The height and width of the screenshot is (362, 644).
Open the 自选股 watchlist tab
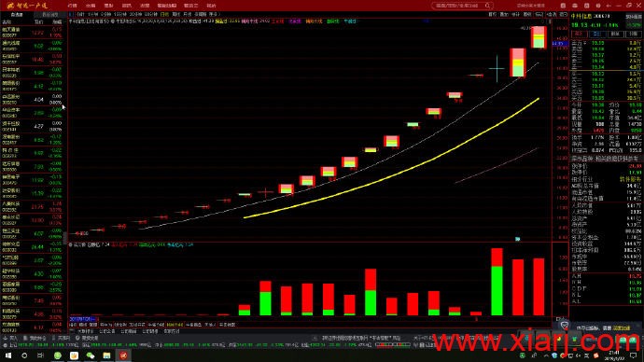click(x=17, y=14)
